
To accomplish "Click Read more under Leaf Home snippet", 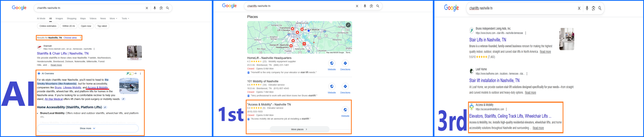I will 530,93.
